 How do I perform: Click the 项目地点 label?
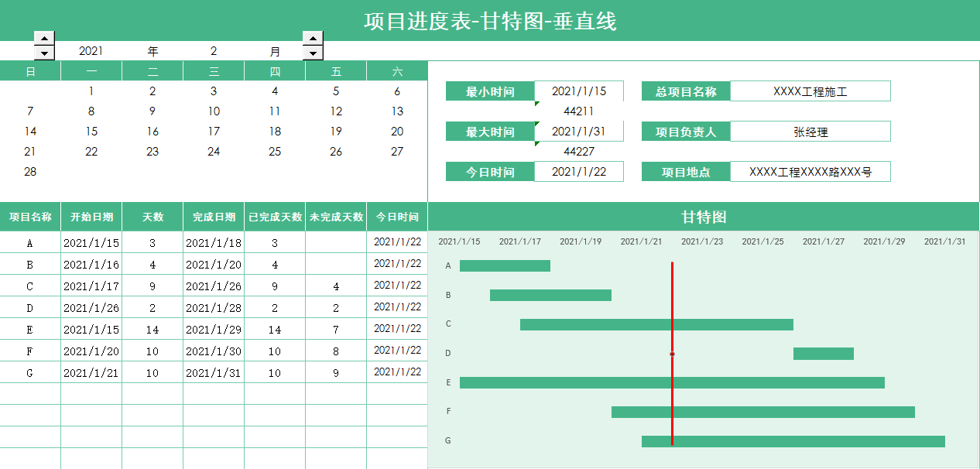pyautogui.click(x=686, y=172)
